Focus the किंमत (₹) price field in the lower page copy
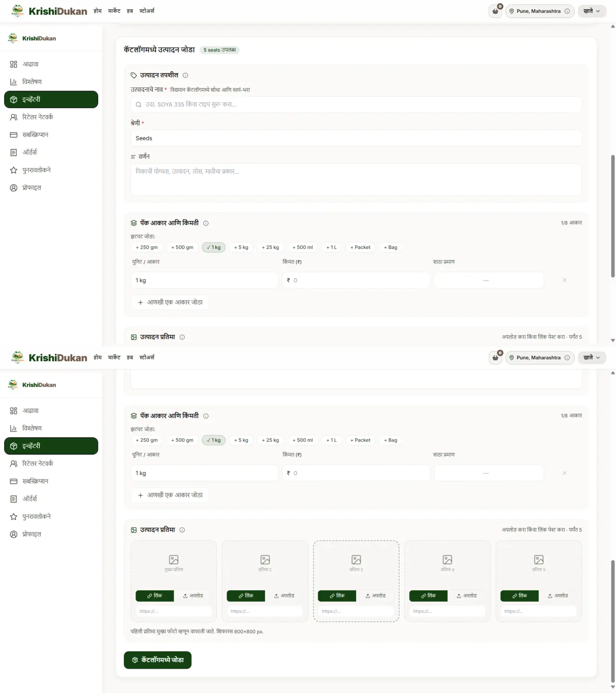This screenshot has width=616, height=693. [356, 473]
